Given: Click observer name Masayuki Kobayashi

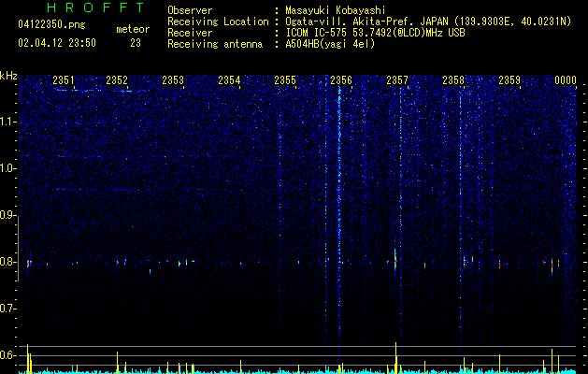Looking at the screenshot, I should coord(336,10).
